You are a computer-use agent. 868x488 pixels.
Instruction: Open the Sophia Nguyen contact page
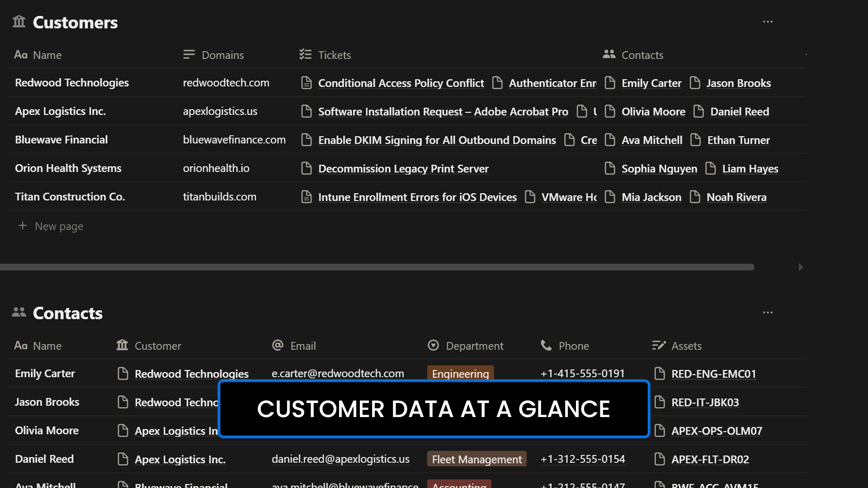659,169
